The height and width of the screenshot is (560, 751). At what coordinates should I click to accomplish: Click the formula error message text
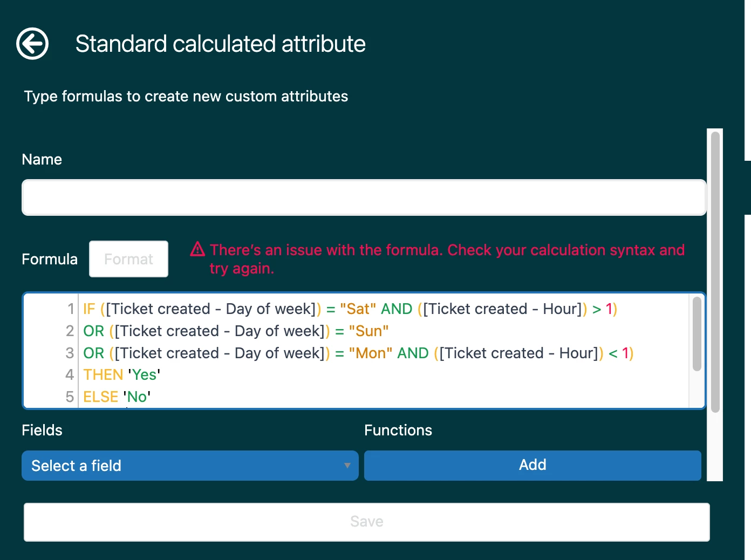pyautogui.click(x=447, y=259)
